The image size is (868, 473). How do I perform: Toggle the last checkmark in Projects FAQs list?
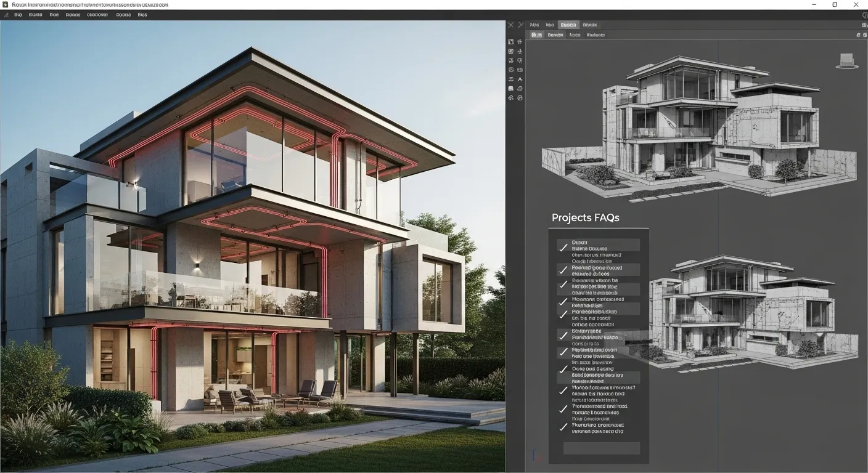tap(562, 427)
